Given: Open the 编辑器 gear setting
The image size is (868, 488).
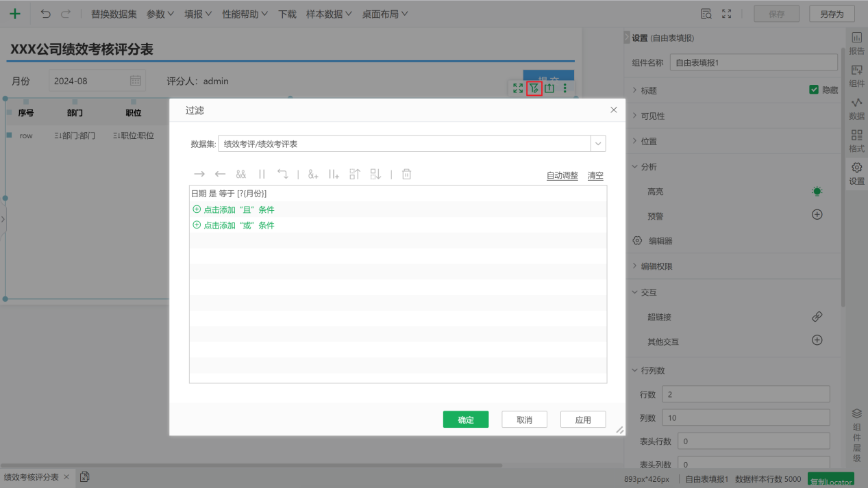Looking at the screenshot, I should [x=637, y=241].
